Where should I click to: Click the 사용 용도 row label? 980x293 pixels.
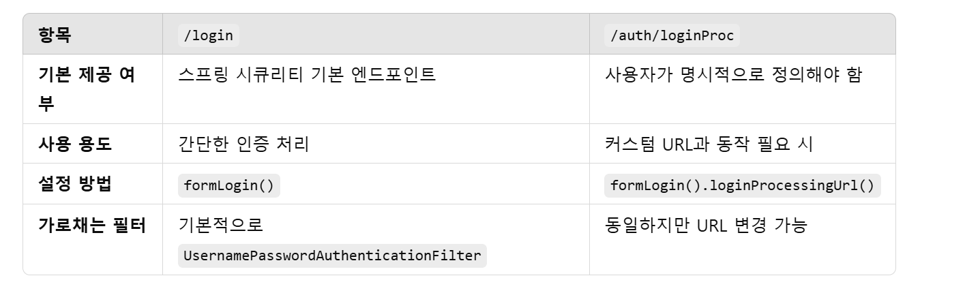[75, 144]
